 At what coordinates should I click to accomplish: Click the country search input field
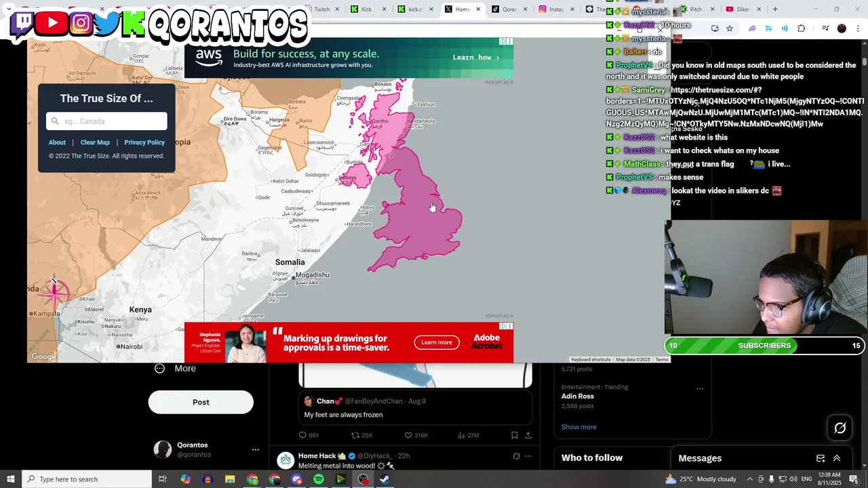click(106, 121)
